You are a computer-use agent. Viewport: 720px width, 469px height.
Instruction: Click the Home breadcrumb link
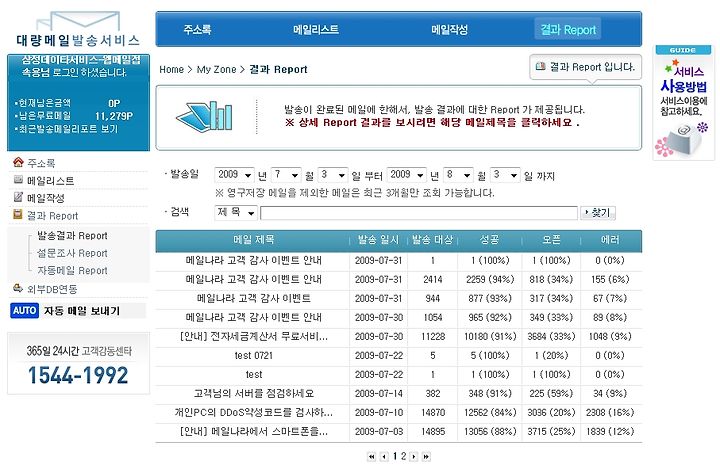[171, 69]
